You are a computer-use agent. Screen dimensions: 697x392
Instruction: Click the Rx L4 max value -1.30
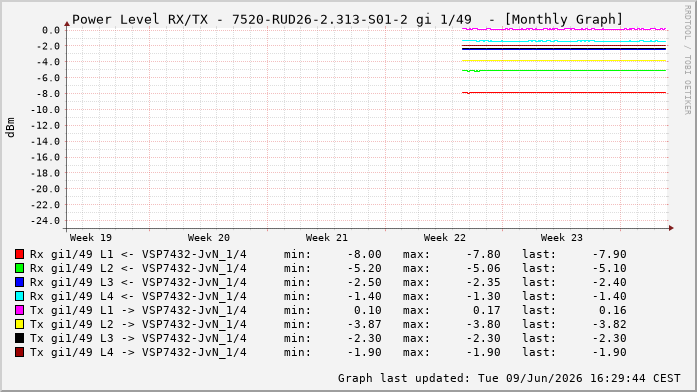483,296
